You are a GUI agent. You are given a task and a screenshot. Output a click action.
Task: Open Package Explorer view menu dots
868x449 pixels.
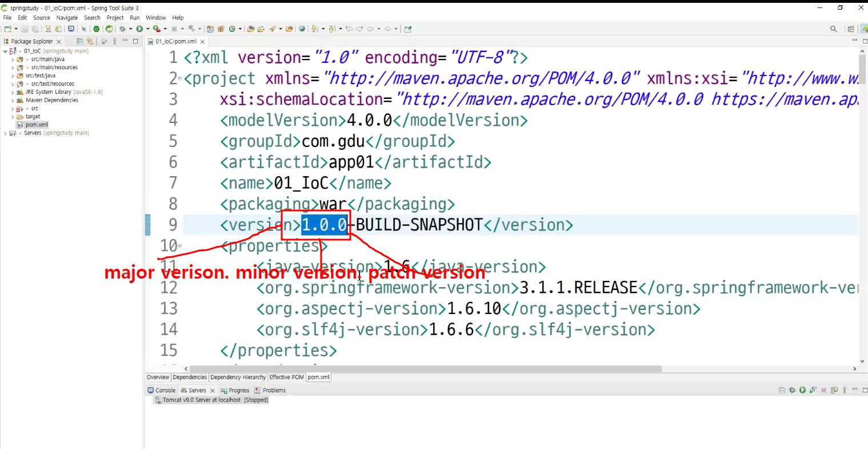(x=114, y=41)
